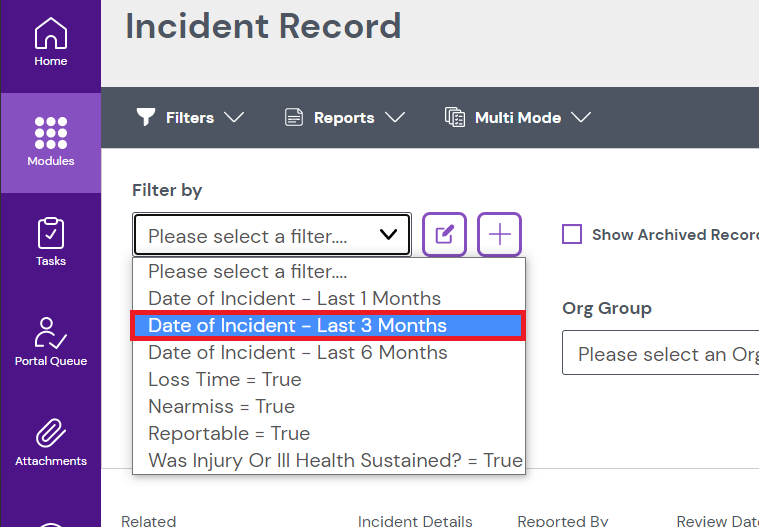The height and width of the screenshot is (527, 759).
Task: Open the Home sidebar icon
Action: 50,35
